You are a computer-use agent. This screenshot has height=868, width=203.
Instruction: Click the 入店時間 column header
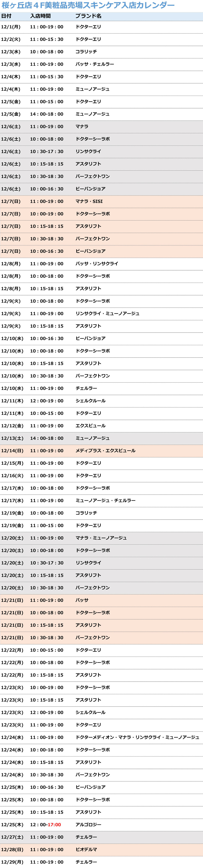pyautogui.click(x=40, y=16)
